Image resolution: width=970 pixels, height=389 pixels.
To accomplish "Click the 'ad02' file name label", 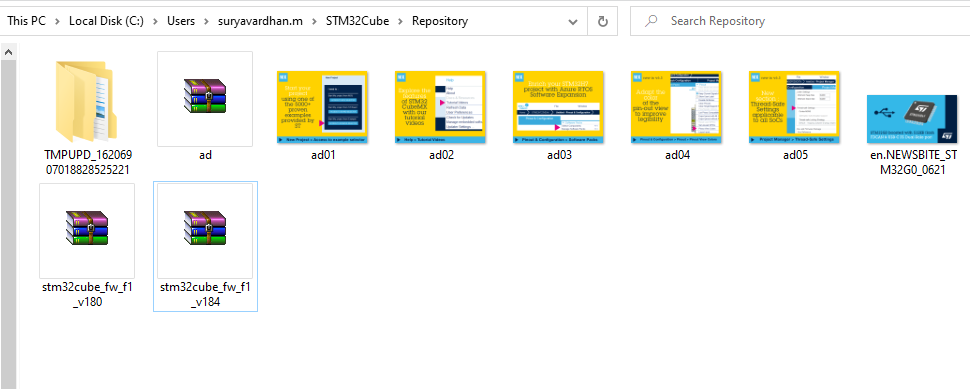I will (441, 155).
